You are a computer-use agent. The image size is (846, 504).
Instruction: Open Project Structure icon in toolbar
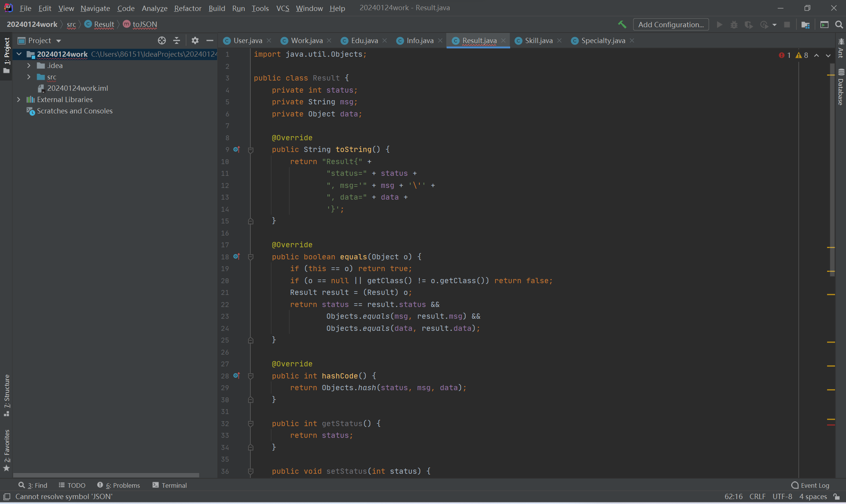pyautogui.click(x=805, y=25)
